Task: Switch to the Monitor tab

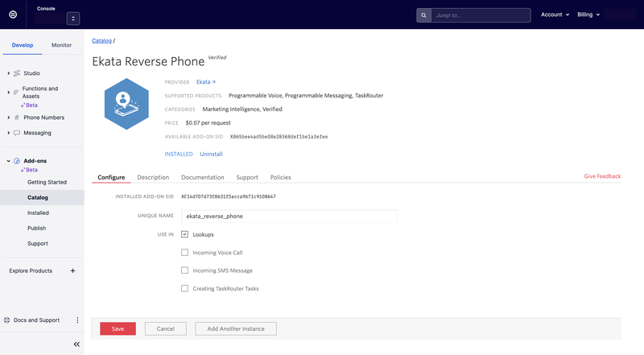Action: [62, 45]
